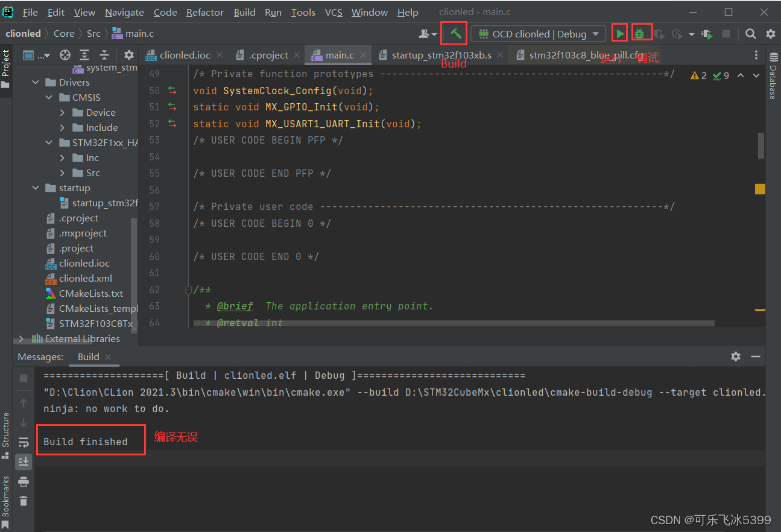Click Run with Coverage icon
Screen dimensions: 781x532
[x=659, y=34]
